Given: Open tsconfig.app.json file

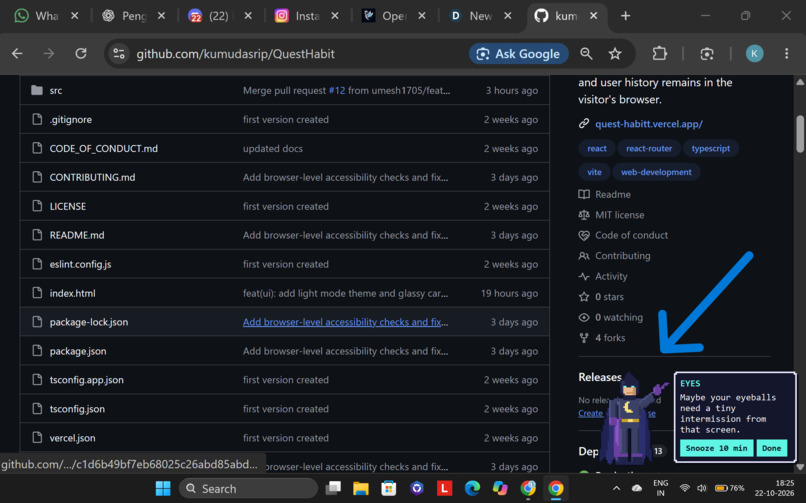Looking at the screenshot, I should click(x=86, y=380).
